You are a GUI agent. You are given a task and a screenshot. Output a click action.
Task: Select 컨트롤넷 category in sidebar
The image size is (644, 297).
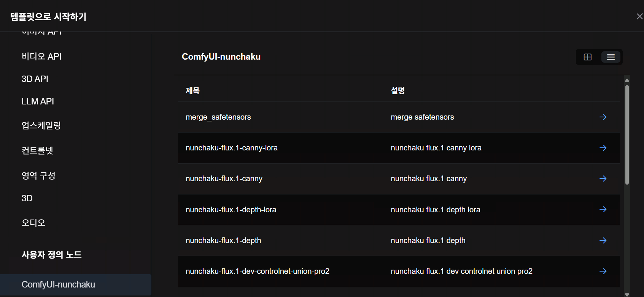click(37, 150)
